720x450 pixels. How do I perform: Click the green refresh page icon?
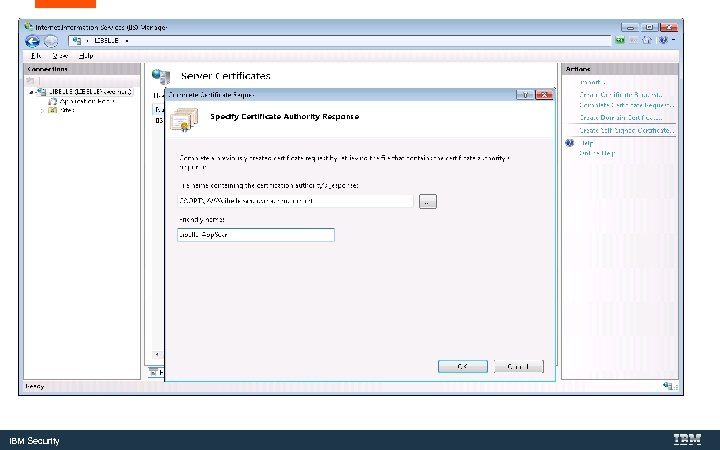pyautogui.click(x=620, y=40)
